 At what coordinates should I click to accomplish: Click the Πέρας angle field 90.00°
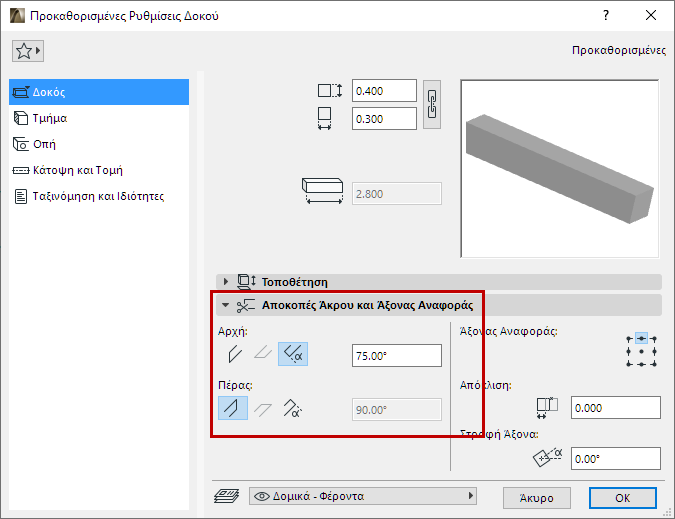pyautogui.click(x=396, y=409)
